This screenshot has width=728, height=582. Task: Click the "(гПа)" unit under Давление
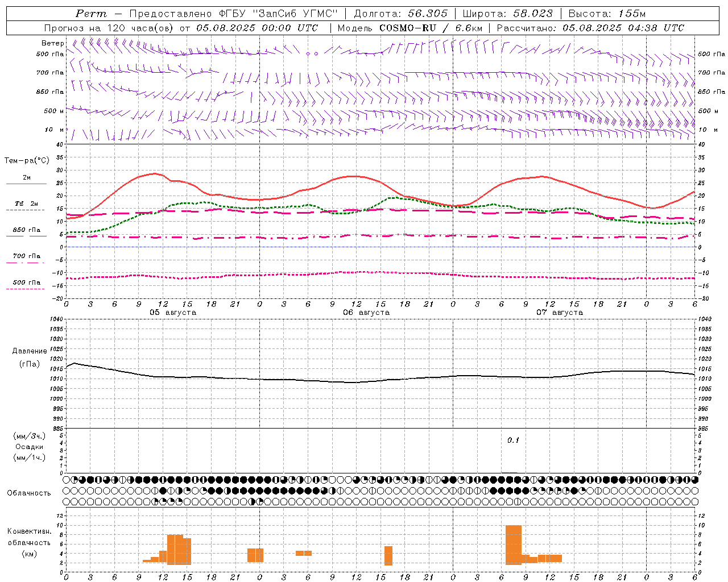pos(30,364)
